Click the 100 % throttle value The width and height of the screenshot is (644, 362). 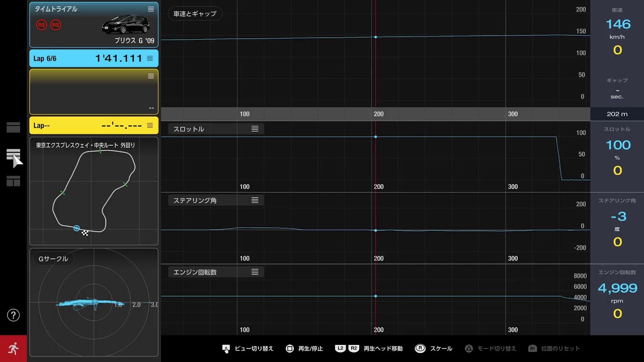pyautogui.click(x=618, y=145)
